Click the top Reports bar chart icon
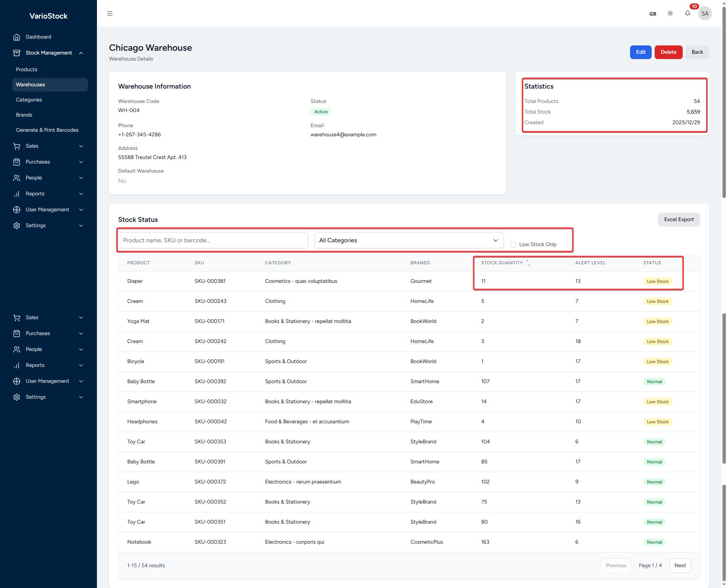This screenshot has height=588, width=727. [17, 194]
